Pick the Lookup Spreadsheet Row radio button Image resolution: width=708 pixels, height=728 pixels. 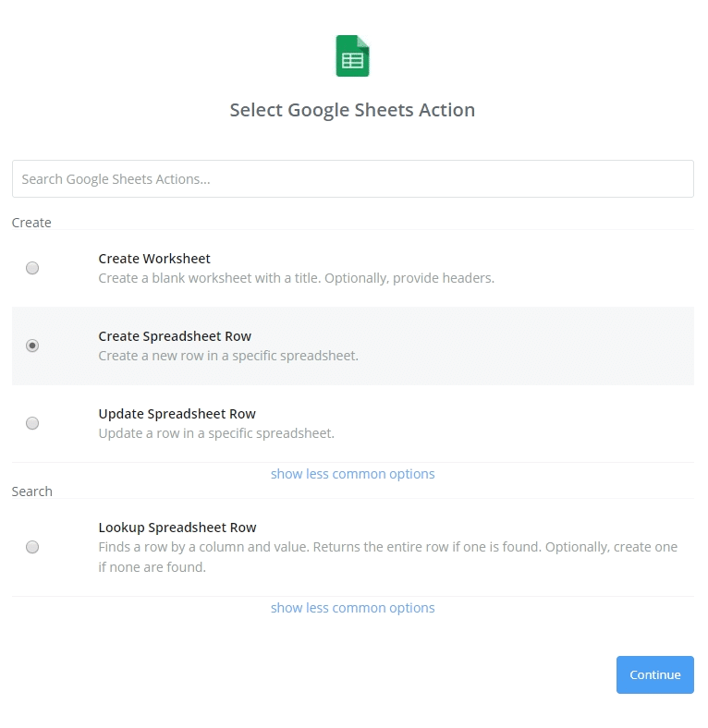pyautogui.click(x=32, y=547)
